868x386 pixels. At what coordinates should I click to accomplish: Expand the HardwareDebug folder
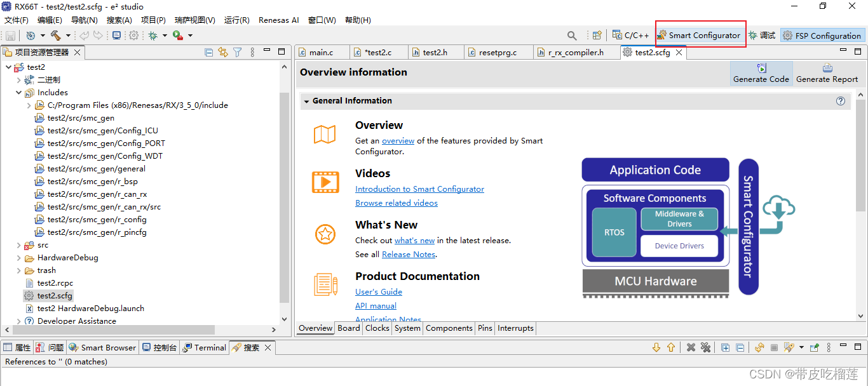click(18, 258)
